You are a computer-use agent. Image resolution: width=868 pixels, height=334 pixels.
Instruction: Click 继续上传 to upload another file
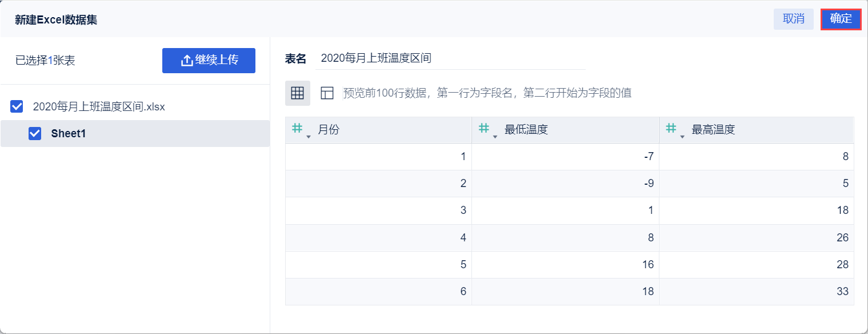(209, 61)
